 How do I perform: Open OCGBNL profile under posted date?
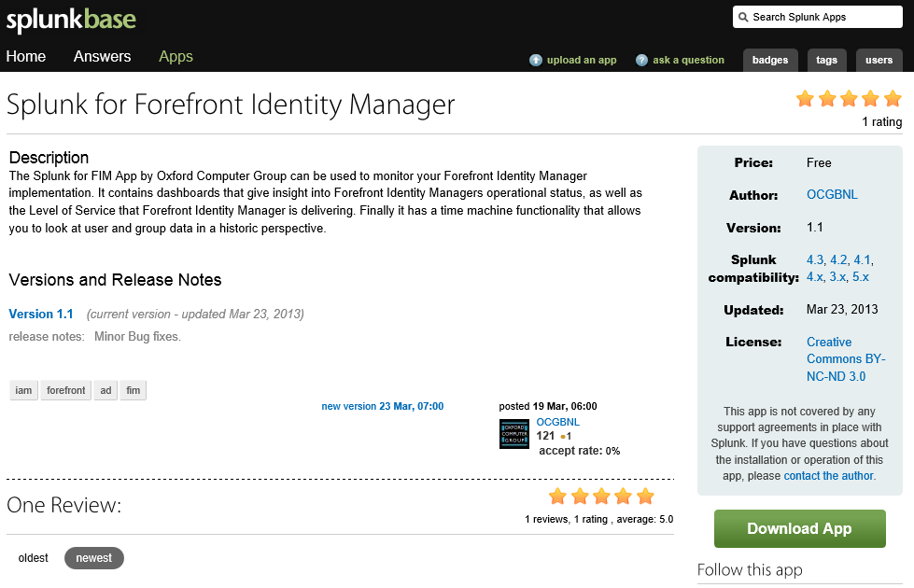pos(558,422)
